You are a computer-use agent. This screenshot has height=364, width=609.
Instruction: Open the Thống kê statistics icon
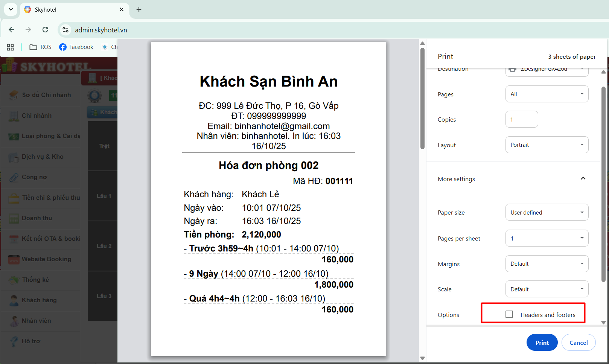point(14,280)
